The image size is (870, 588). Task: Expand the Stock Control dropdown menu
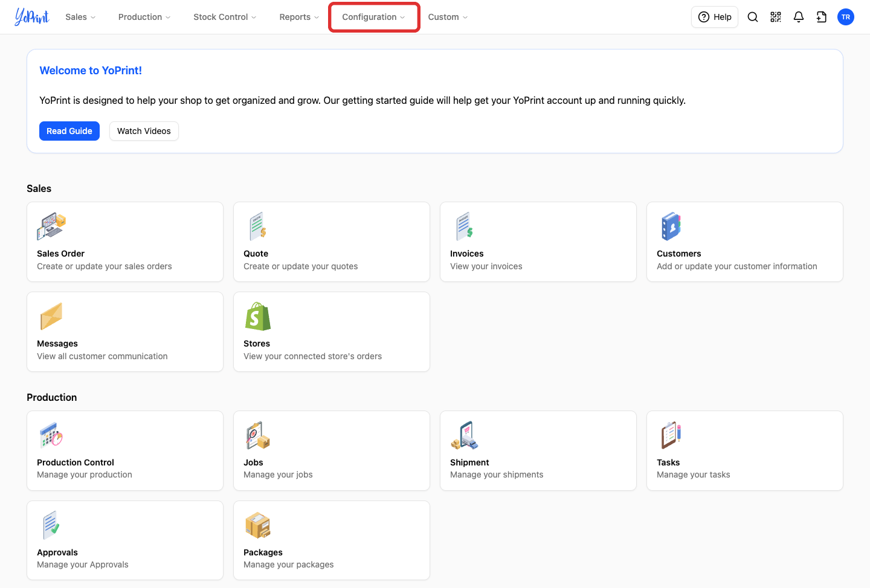point(225,17)
